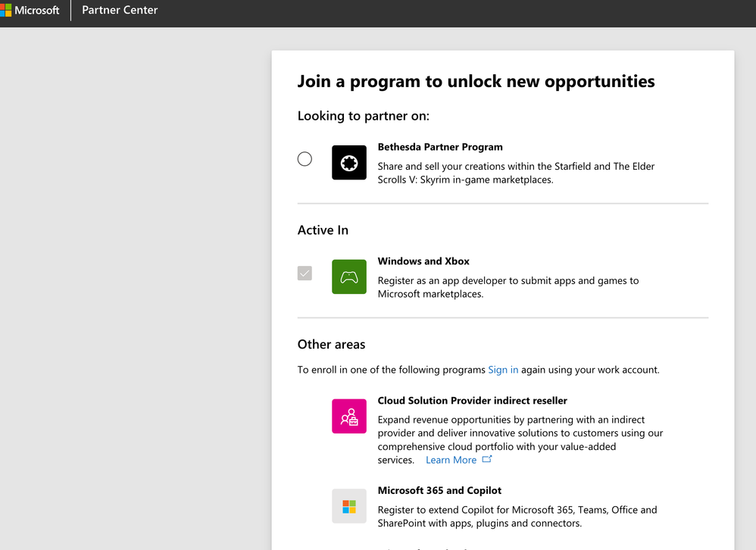The height and width of the screenshot is (550, 756).
Task: Toggle the Windows and Xbox checkbox
Action: click(x=305, y=273)
